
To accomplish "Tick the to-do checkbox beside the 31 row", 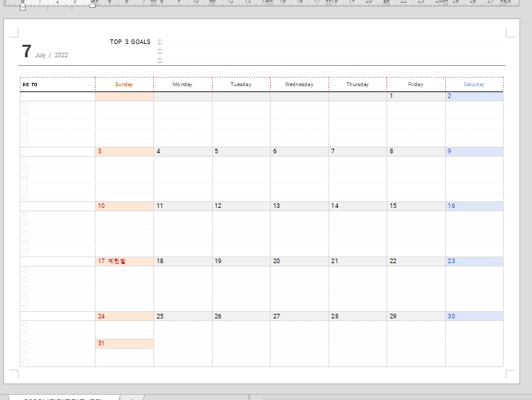I will pos(25,343).
